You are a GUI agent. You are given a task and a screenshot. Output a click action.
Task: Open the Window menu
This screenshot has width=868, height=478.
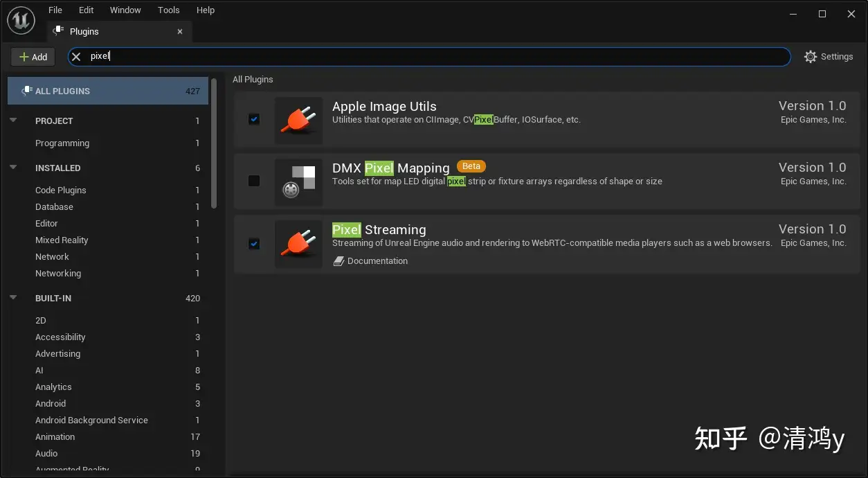point(125,10)
